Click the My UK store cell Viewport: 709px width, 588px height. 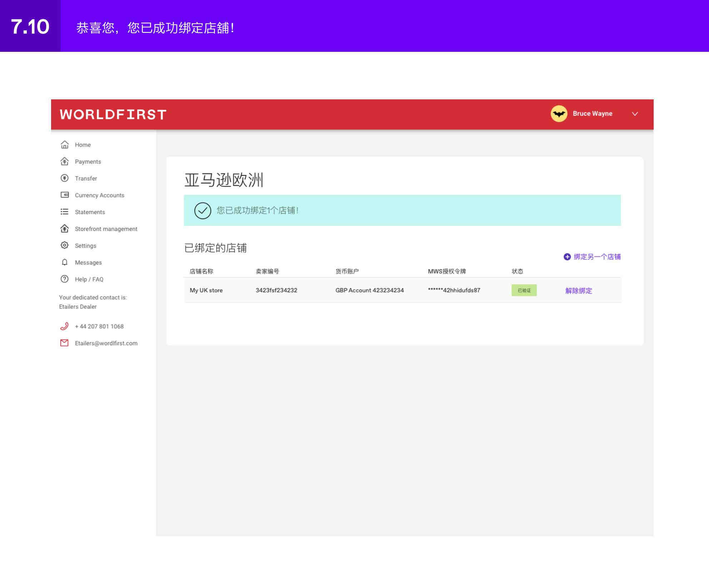tap(206, 290)
